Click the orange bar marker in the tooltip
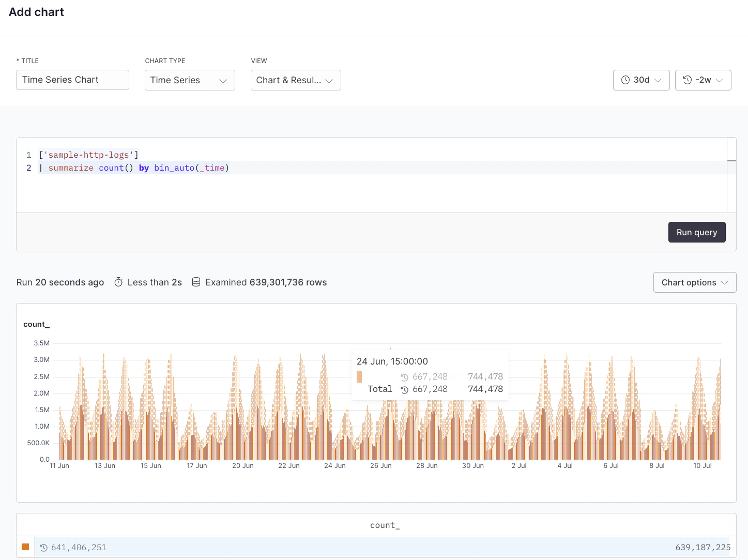The width and height of the screenshot is (748, 560). (359, 376)
